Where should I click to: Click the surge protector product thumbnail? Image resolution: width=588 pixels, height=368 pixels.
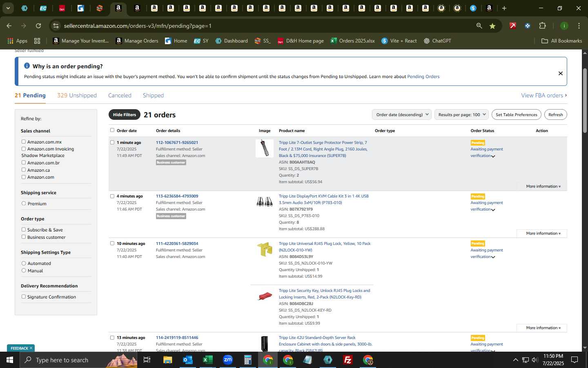tap(265, 148)
